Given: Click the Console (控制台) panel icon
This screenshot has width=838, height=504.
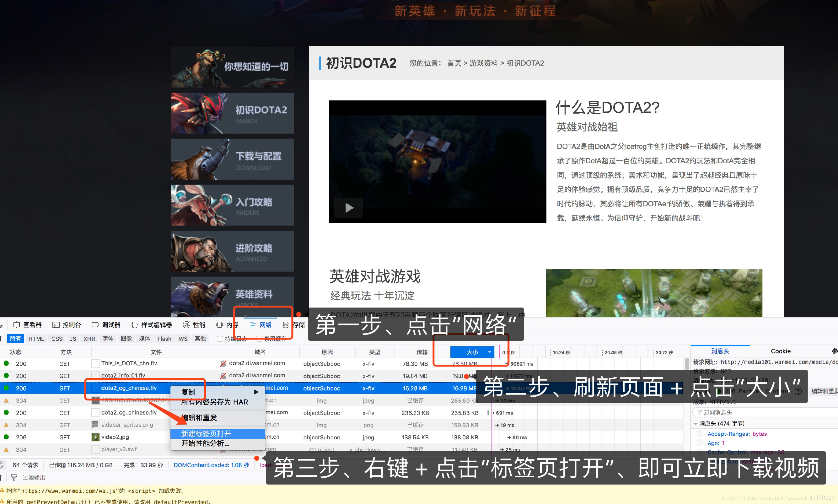Looking at the screenshot, I should coord(56,325).
